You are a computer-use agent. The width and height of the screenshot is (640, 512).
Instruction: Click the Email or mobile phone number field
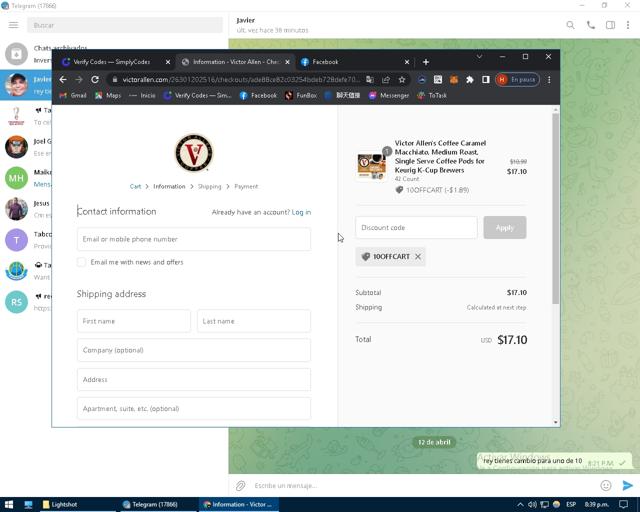pos(194,239)
